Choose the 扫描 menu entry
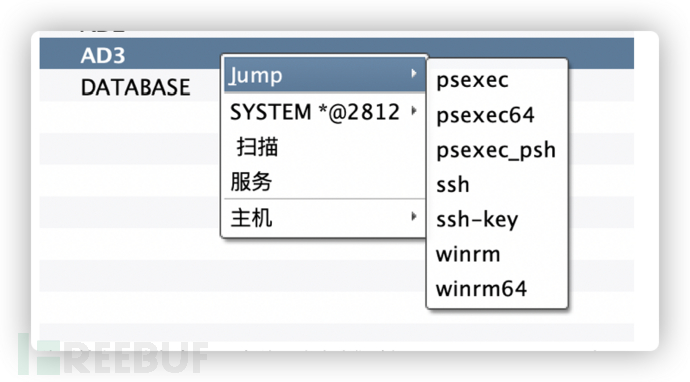690x382 pixels. pos(324,147)
